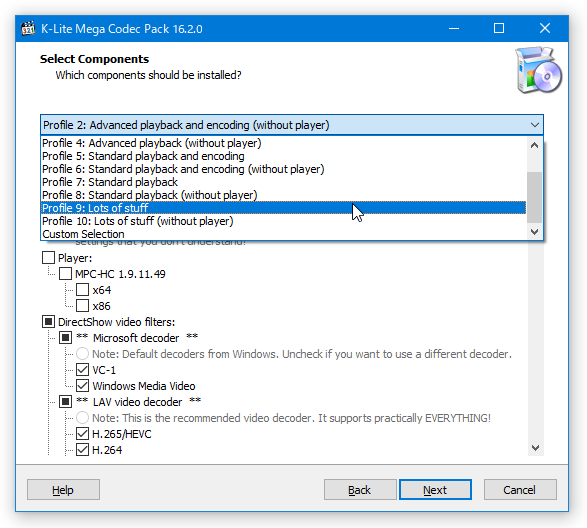This screenshot has height=528, width=587.
Task: Select Profile 9: Lots of stuff
Action: [x=283, y=208]
